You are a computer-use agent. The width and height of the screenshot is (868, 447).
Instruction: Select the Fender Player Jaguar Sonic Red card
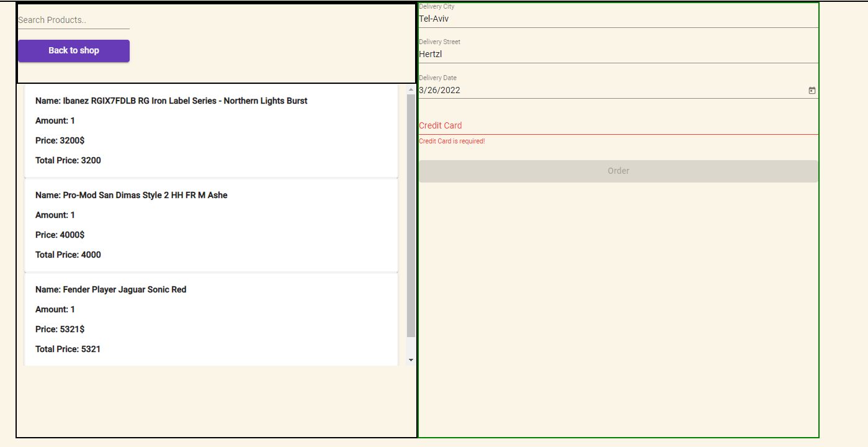(211, 319)
